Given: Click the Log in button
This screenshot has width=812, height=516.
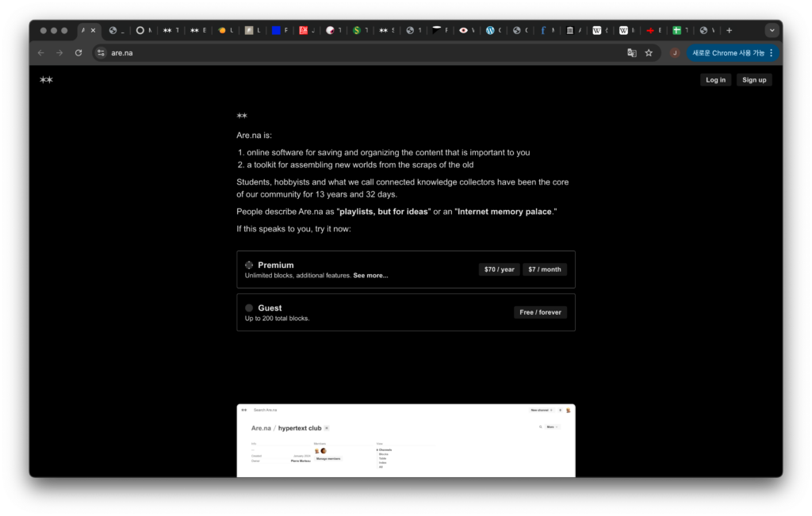Looking at the screenshot, I should [x=715, y=80].
